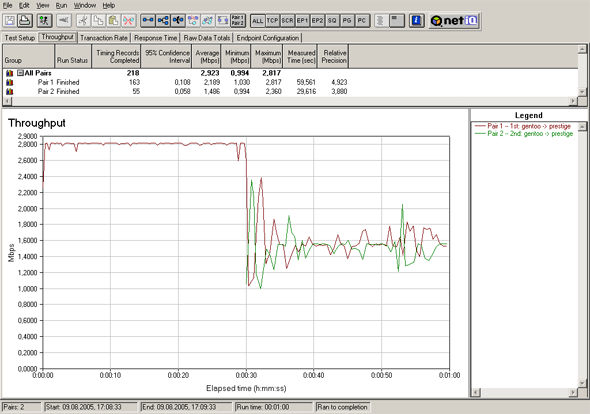Screen dimensions: 590x414
Task: Click the NetIQ logo button
Action: click(x=454, y=20)
